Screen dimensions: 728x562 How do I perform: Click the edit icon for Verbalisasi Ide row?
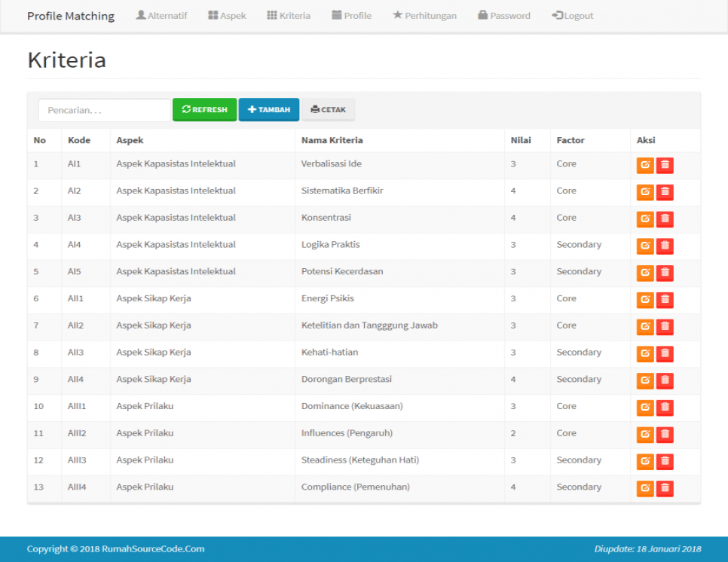[x=645, y=165]
